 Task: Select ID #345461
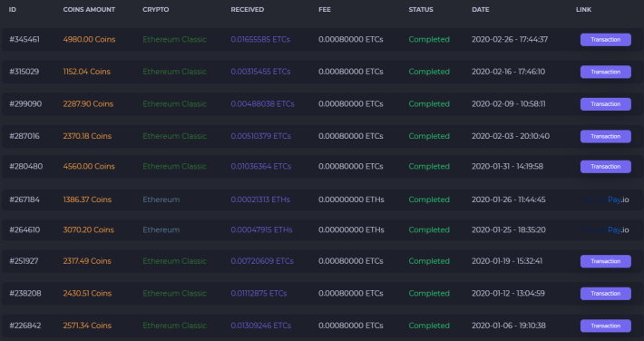(24, 39)
